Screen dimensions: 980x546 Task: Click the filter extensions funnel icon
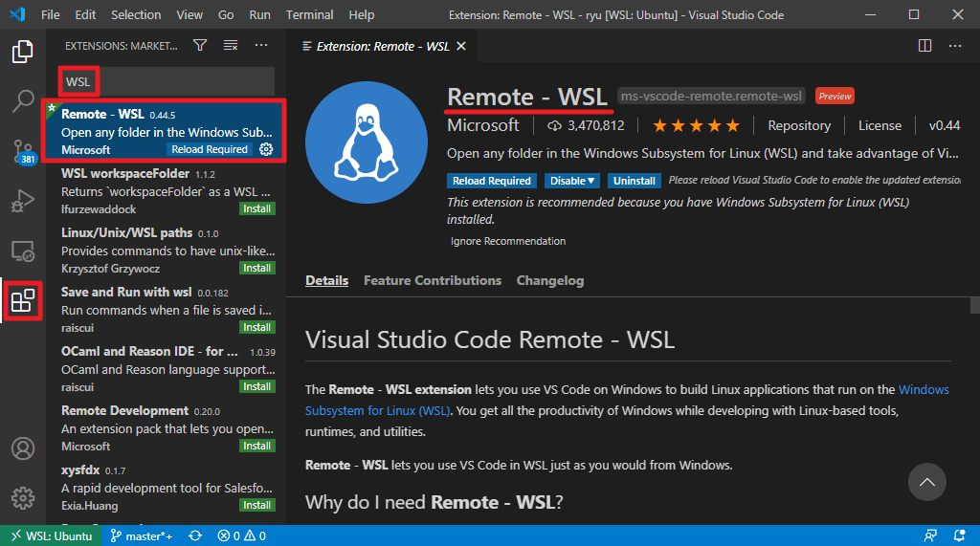click(x=200, y=45)
